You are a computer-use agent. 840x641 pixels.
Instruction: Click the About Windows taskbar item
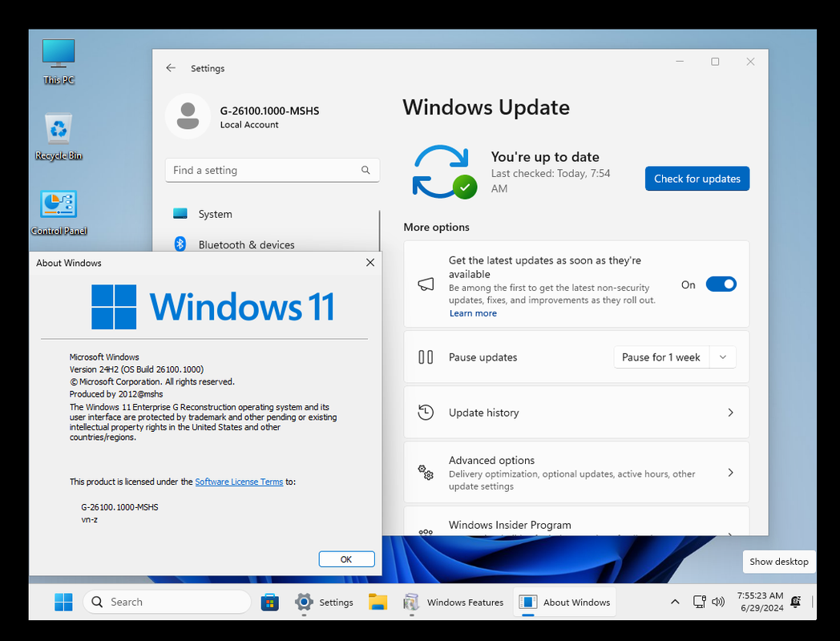click(x=564, y=602)
